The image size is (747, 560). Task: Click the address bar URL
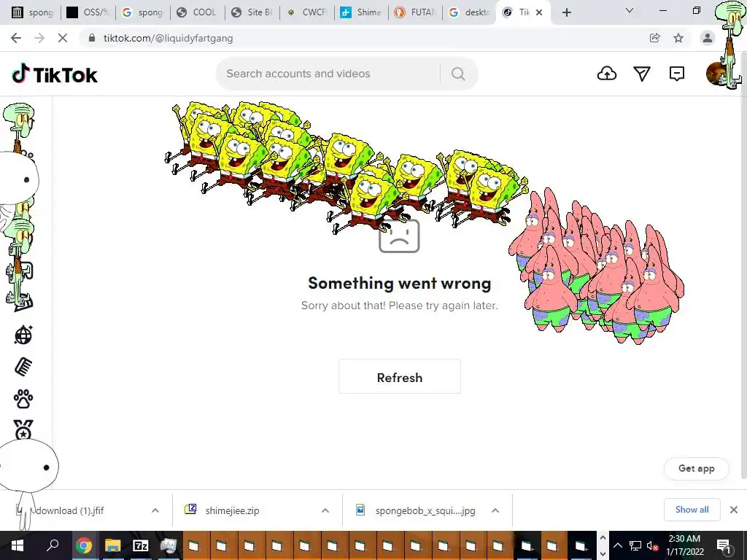(x=169, y=38)
